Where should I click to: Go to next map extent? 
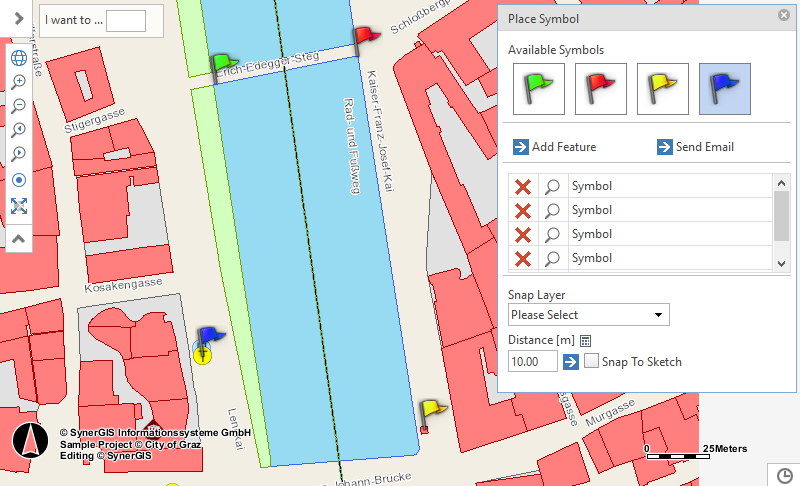coord(18,154)
